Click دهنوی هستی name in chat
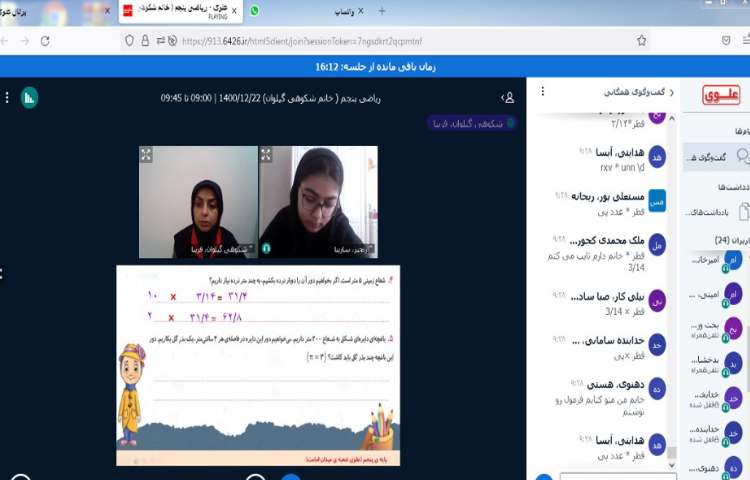 pos(616,384)
